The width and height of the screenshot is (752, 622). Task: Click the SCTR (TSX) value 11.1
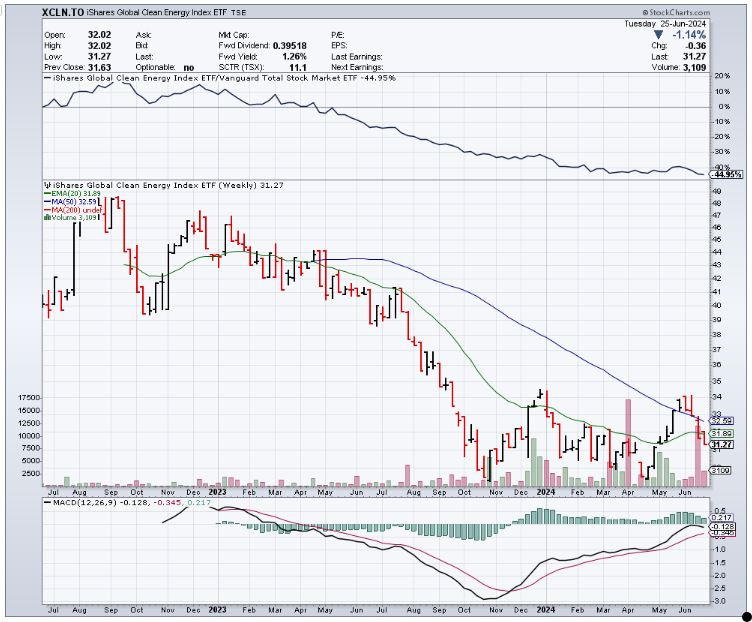pyautogui.click(x=298, y=68)
